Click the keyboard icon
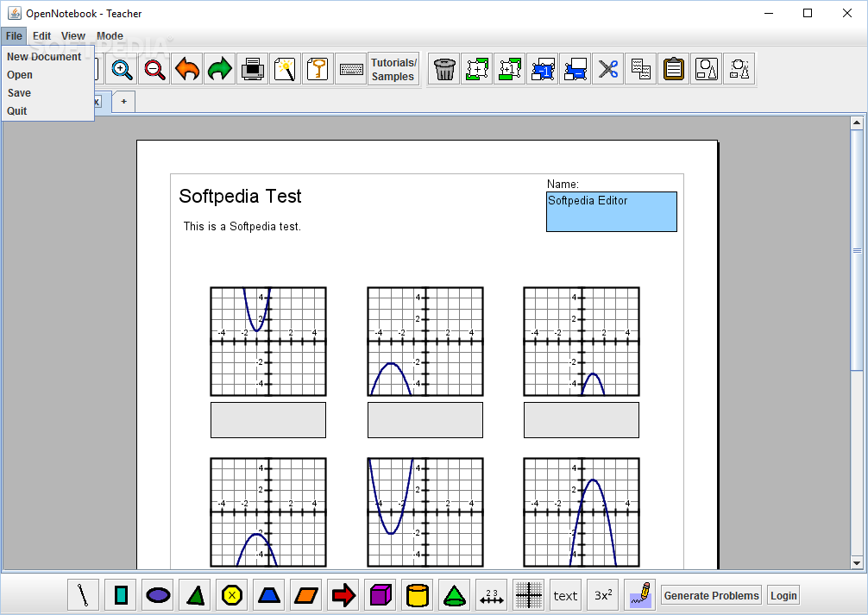 (350, 69)
